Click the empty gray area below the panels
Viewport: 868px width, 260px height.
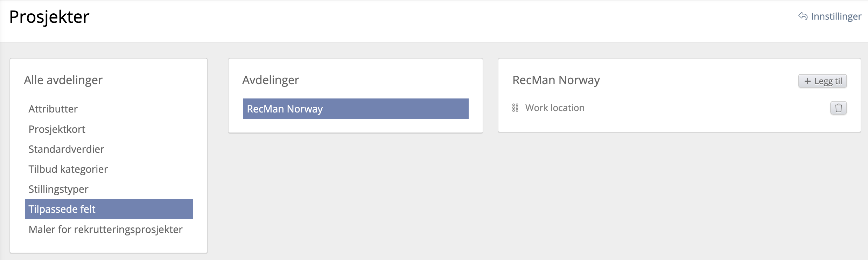coord(525,196)
